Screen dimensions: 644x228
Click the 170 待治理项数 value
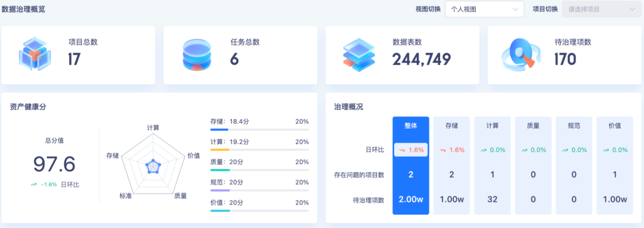coord(565,60)
